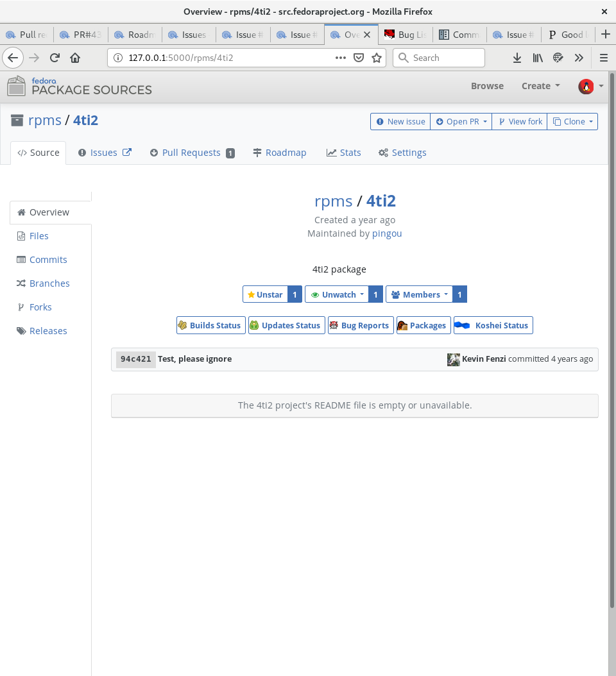
Task: Reload the page with the refresh icon
Action: [x=55, y=58]
